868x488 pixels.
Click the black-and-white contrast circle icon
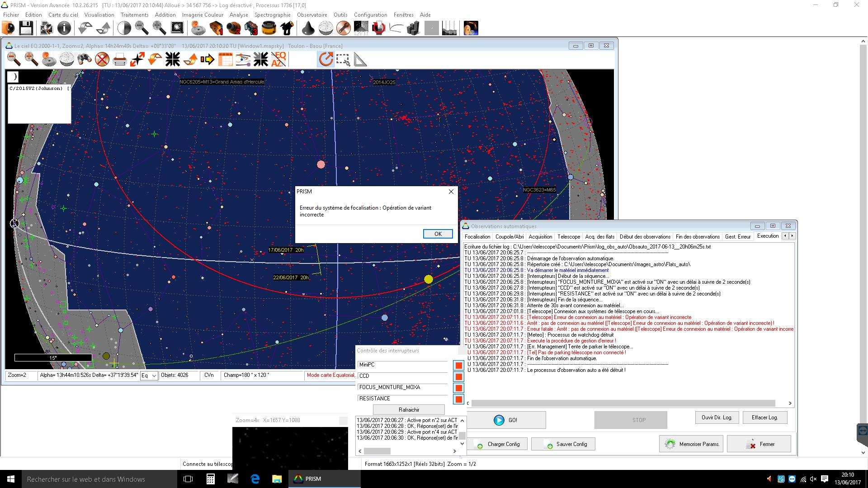[x=124, y=28]
